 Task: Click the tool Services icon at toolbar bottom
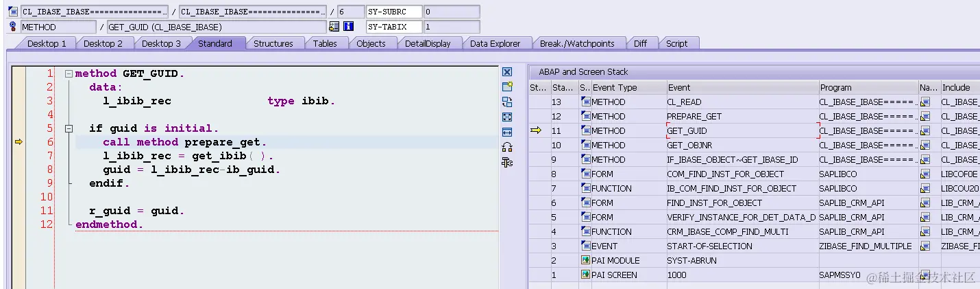(507, 162)
